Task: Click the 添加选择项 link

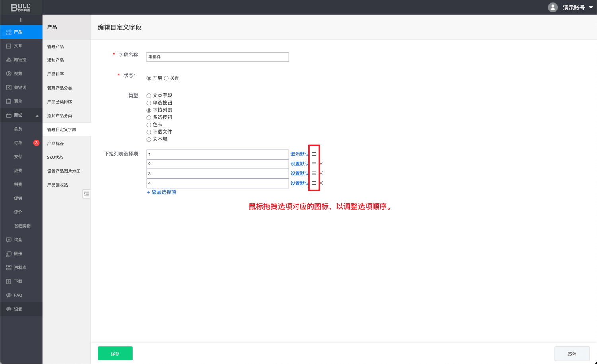Action: [x=162, y=192]
